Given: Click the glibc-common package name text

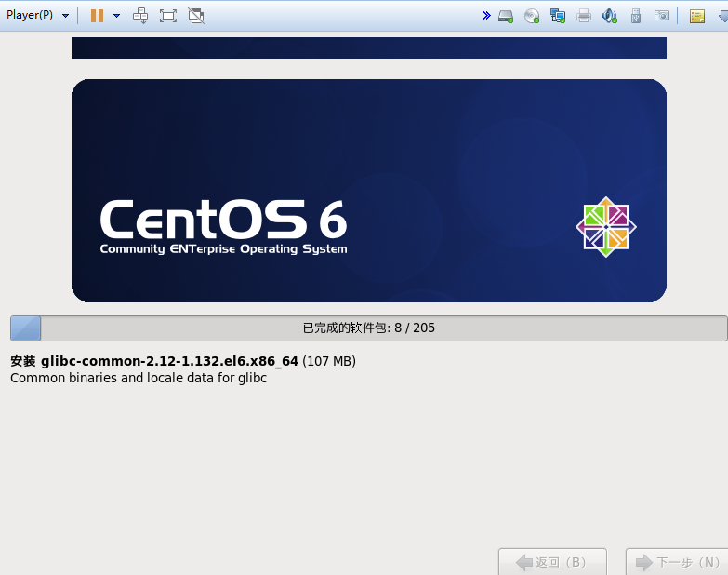Looking at the screenshot, I should 169,361.
